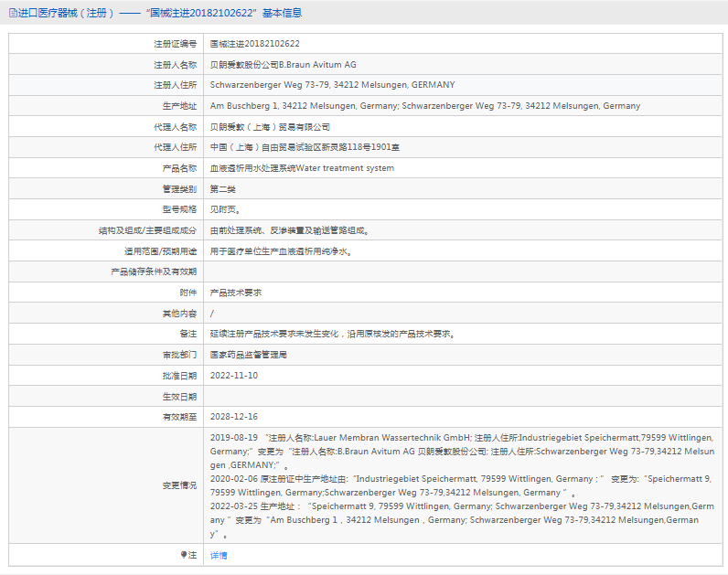This screenshot has width=728, height=575.
Task: Click the 见附页 model specification value
Action: [x=225, y=209]
